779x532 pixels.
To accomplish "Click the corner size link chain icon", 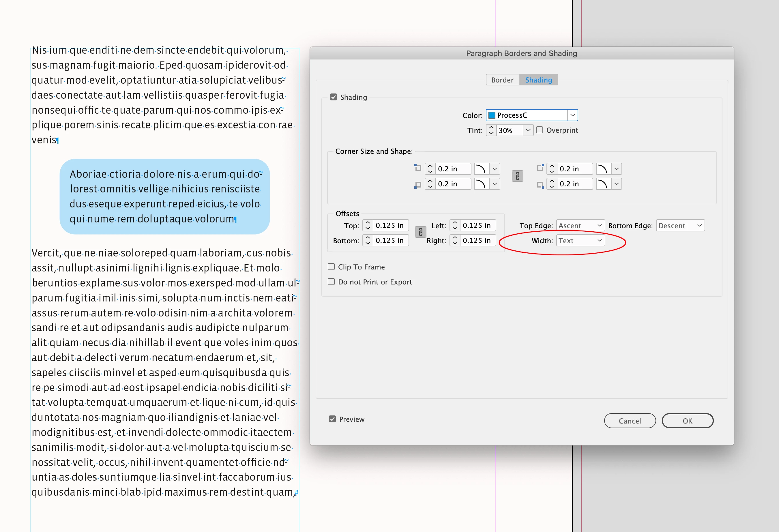I will pyautogui.click(x=517, y=176).
